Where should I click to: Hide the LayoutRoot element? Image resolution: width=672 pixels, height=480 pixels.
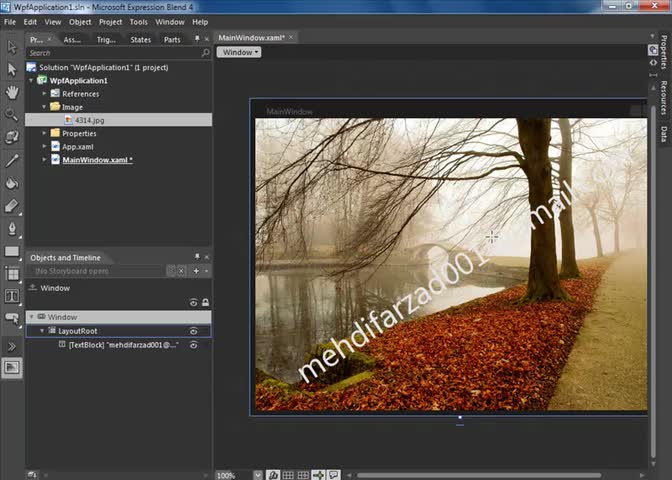point(193,331)
